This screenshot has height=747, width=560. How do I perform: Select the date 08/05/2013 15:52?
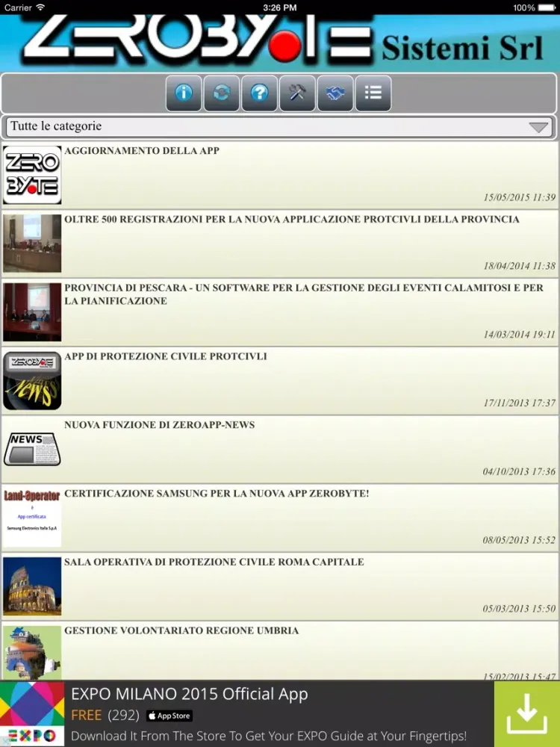[520, 540]
